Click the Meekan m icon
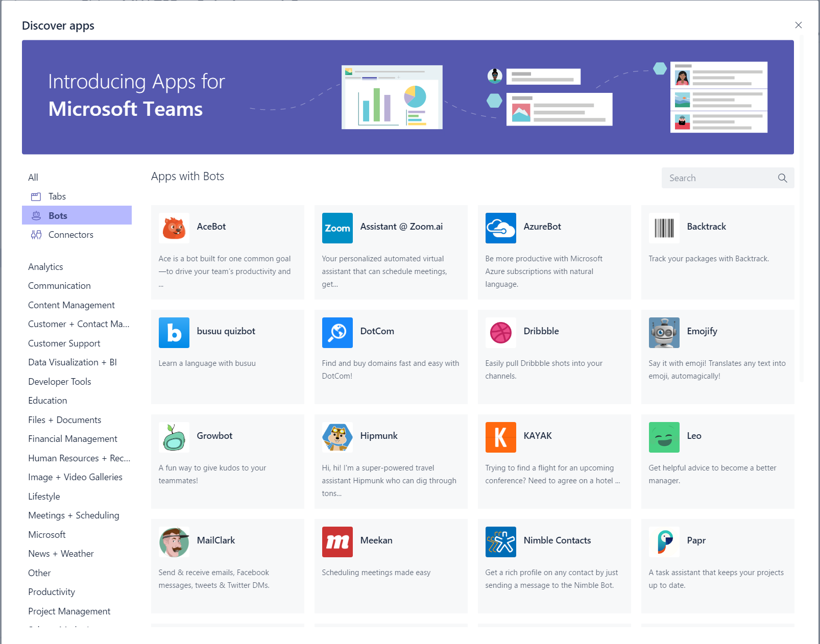820x644 pixels. pyautogui.click(x=337, y=542)
